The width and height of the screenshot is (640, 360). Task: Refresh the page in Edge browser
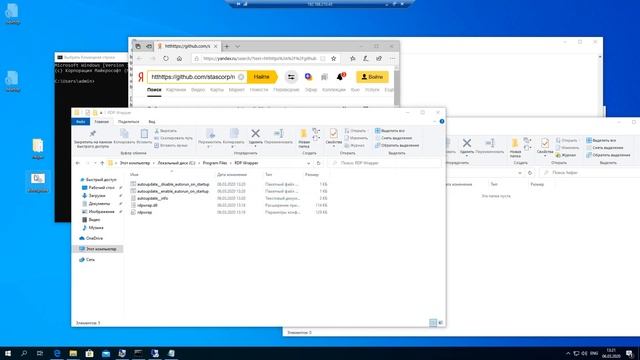[166, 59]
